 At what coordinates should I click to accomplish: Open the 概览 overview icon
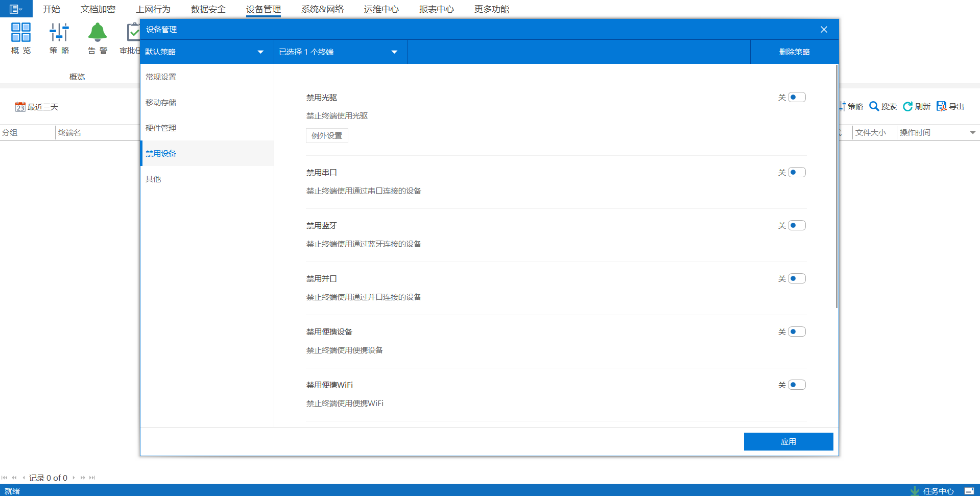(21, 33)
